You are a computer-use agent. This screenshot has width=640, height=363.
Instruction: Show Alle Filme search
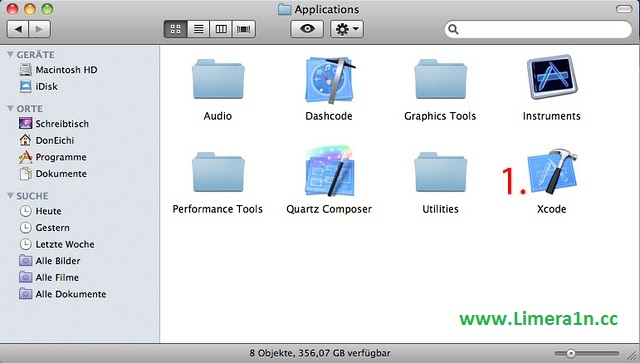point(57,278)
